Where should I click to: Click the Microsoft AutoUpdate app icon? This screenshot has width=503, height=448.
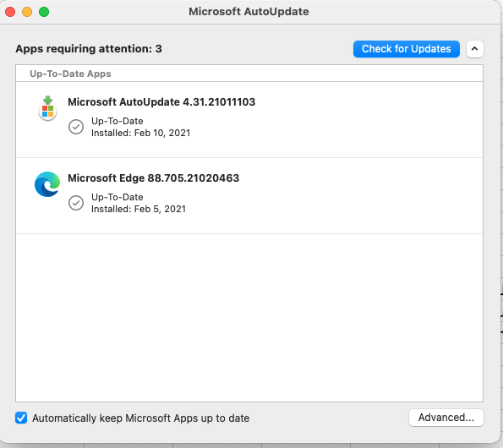coord(47,108)
